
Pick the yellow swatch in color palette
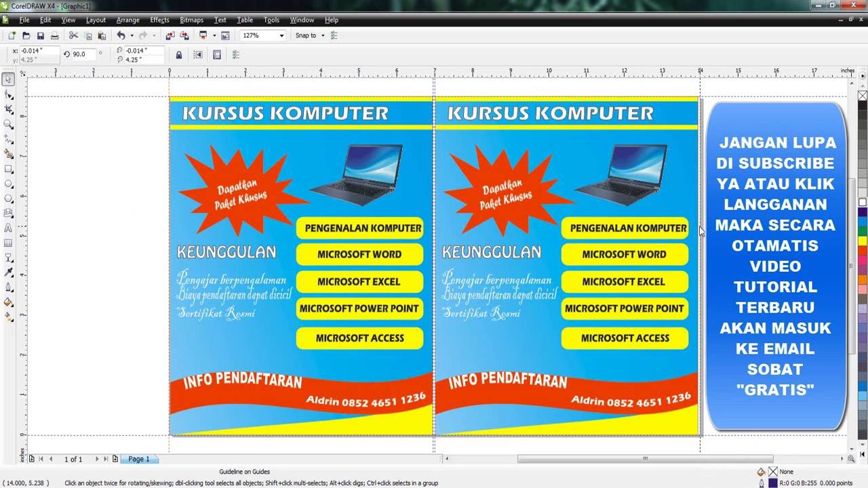(x=863, y=241)
